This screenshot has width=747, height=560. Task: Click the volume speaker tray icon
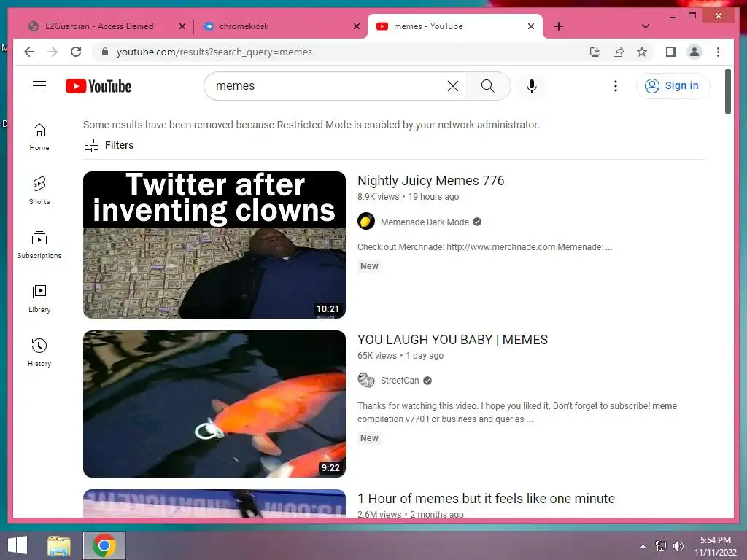[x=678, y=546]
